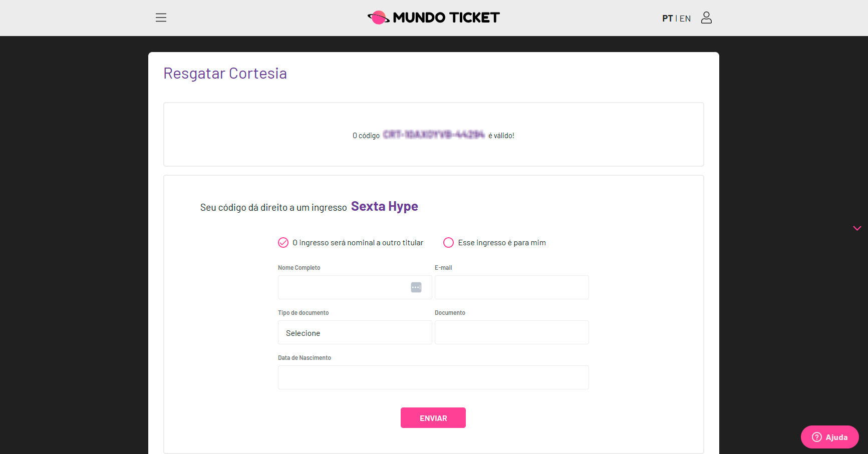Click the Mundo Ticket planet logo
The width and height of the screenshot is (868, 454).
pos(378,18)
